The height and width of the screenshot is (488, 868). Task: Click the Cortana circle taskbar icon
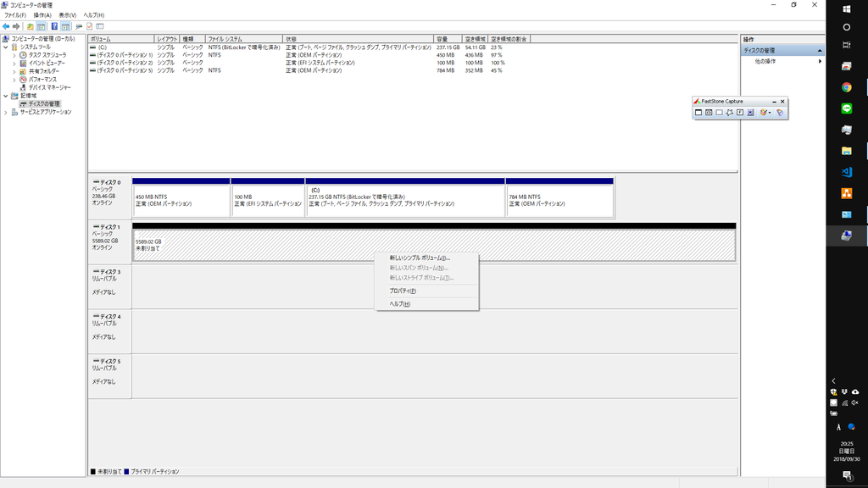[x=847, y=27]
